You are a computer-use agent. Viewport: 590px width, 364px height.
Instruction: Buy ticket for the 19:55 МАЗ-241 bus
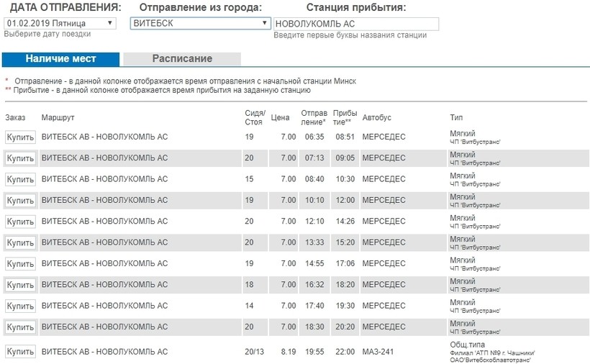tap(20, 352)
